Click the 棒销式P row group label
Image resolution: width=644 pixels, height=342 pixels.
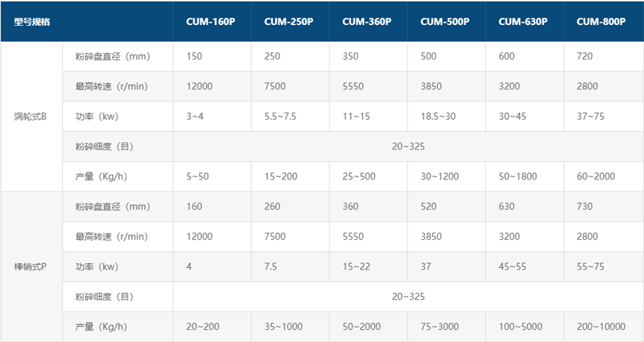pyautogui.click(x=31, y=266)
